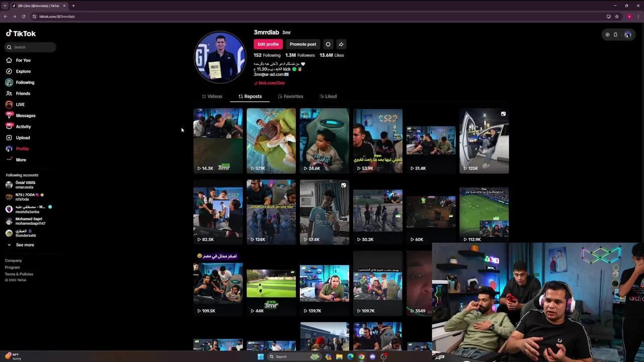644x362 pixels.
Task: Open the video with 57.1K views
Action: tap(271, 141)
